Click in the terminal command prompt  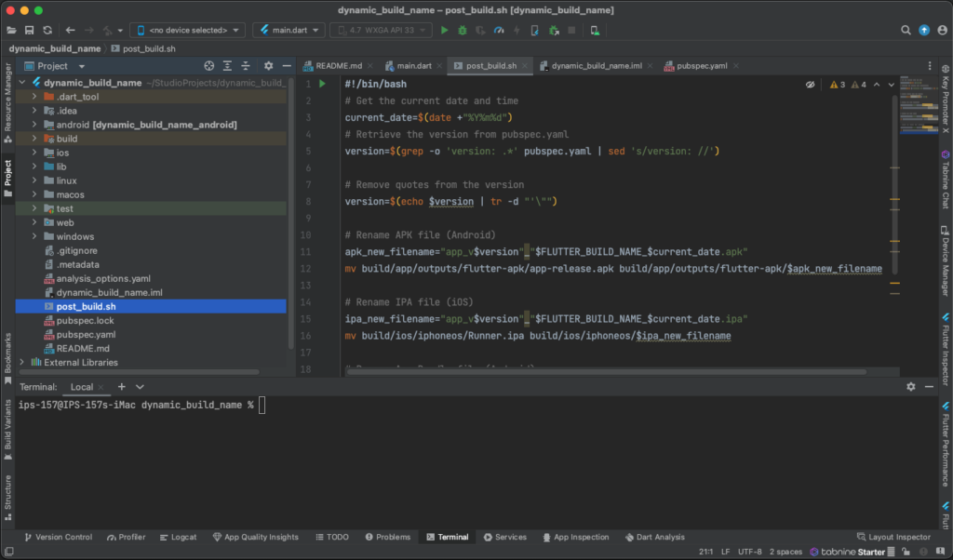(263, 405)
